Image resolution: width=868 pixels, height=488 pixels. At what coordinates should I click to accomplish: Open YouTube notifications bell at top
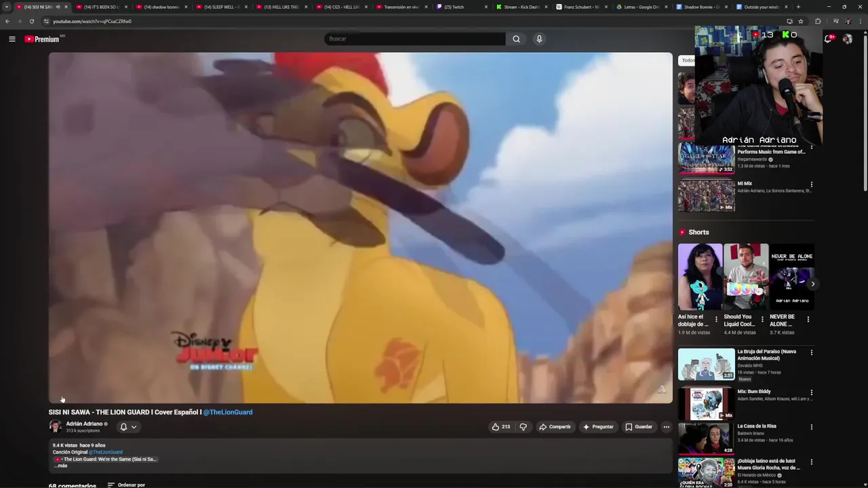click(x=828, y=39)
